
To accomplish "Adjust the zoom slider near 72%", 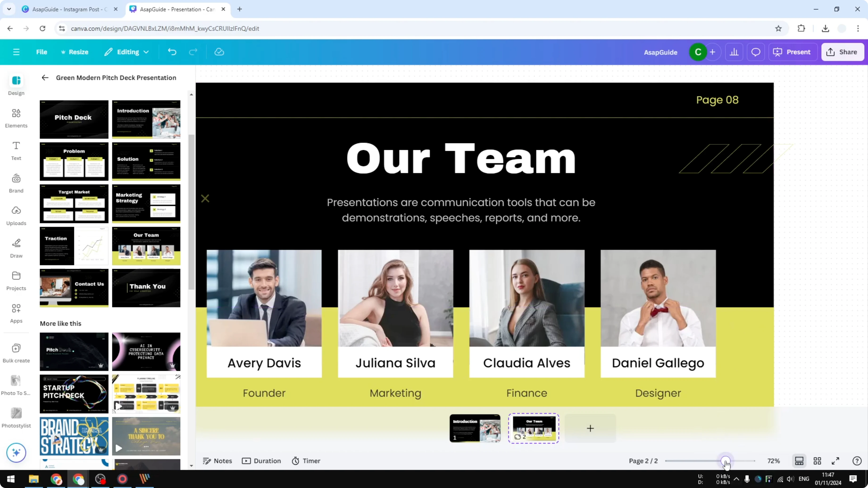I will coord(726,461).
